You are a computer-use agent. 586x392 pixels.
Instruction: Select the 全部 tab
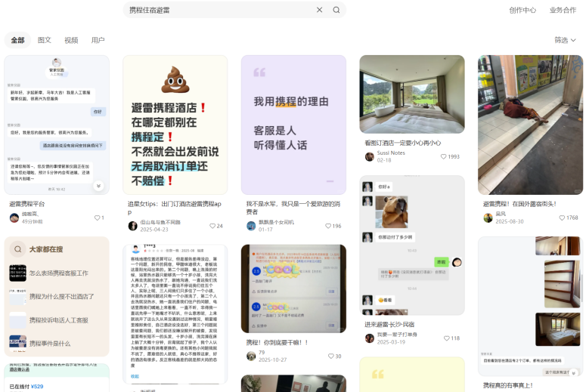[x=17, y=40]
